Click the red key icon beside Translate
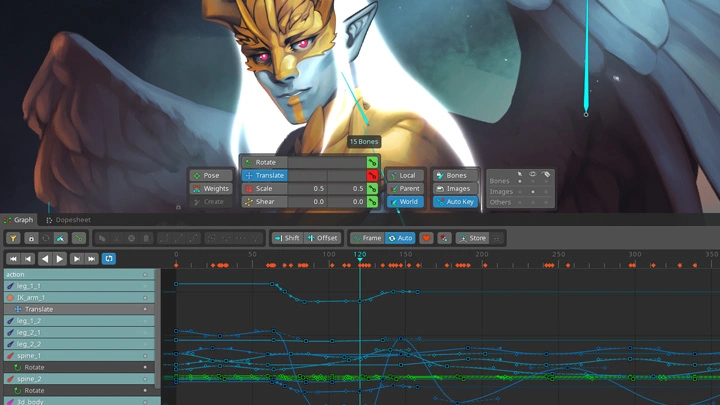This screenshot has width=720, height=405. coord(372,175)
